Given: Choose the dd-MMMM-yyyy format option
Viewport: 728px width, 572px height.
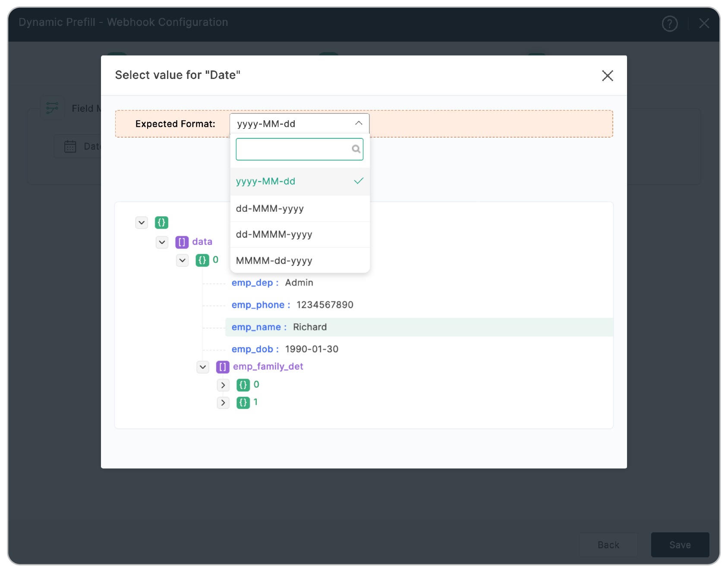Looking at the screenshot, I should click(300, 235).
